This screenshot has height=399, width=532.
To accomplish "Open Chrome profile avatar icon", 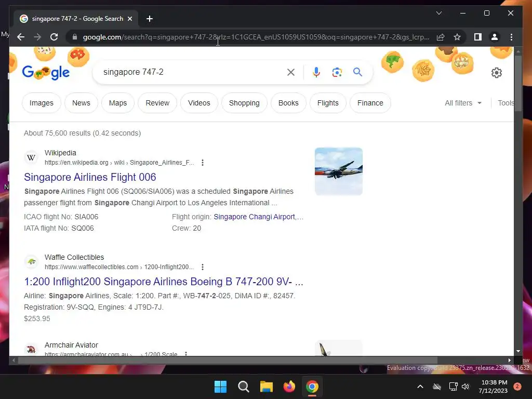I will (x=495, y=37).
